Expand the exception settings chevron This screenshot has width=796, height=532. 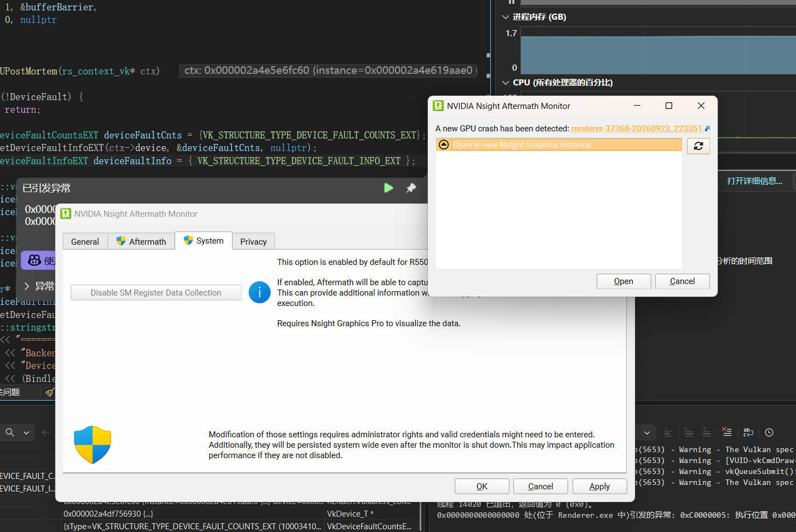point(26,286)
